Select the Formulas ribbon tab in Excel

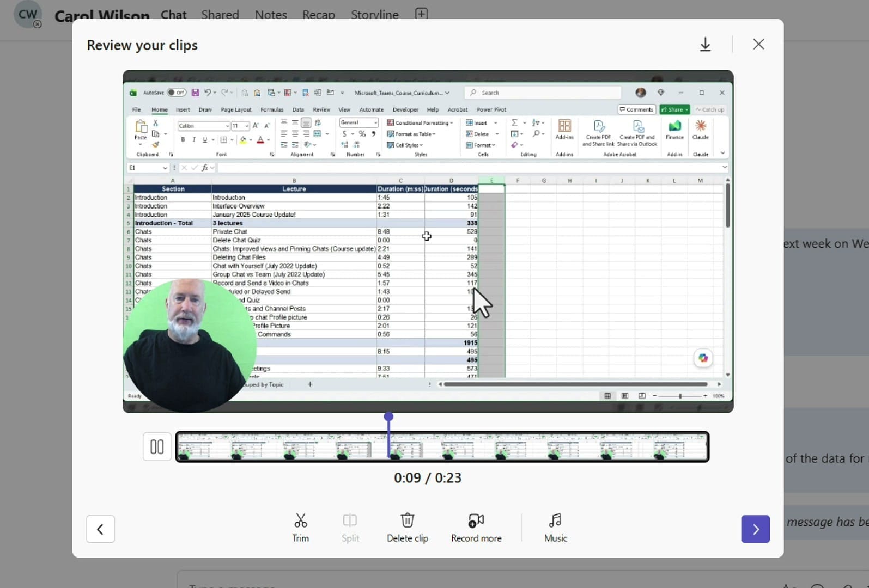(x=272, y=109)
